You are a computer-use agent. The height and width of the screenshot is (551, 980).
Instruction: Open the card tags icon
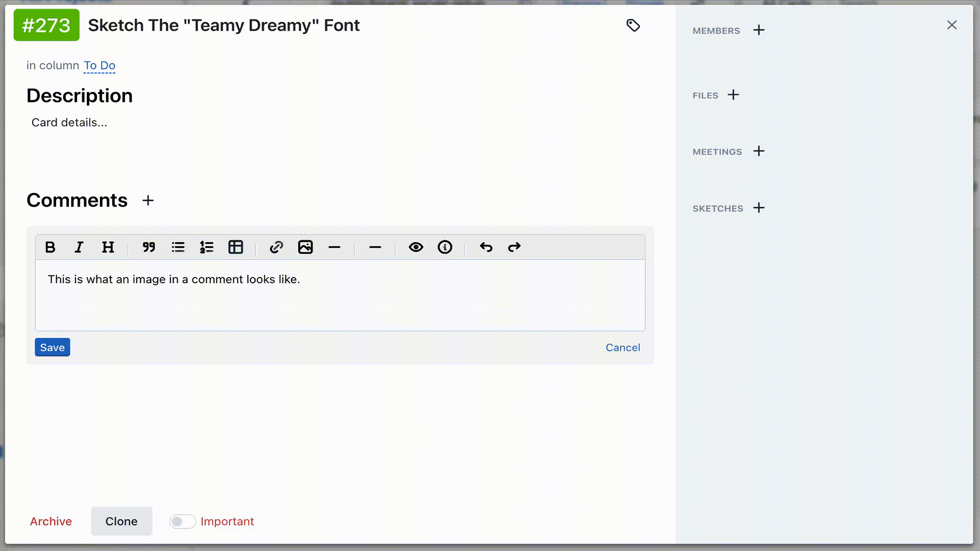tap(633, 26)
